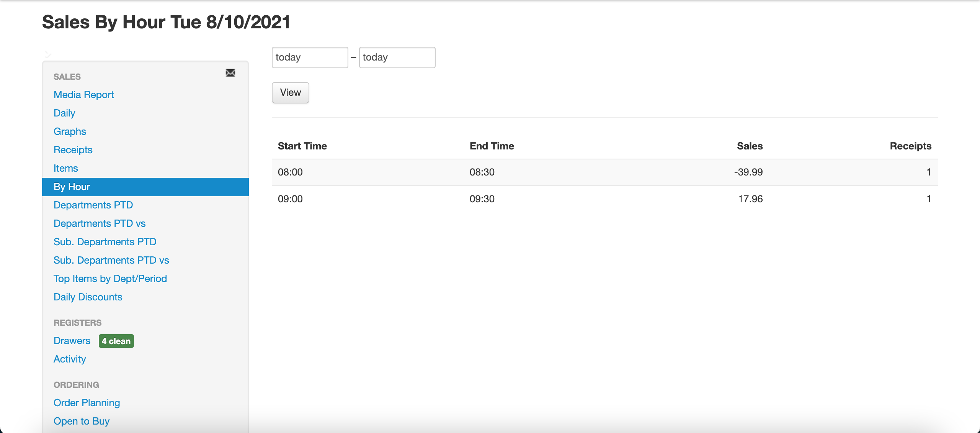Viewport: 980px width, 433px height.
Task: Open the Sub. Departments PTD report
Action: pyautogui.click(x=105, y=242)
